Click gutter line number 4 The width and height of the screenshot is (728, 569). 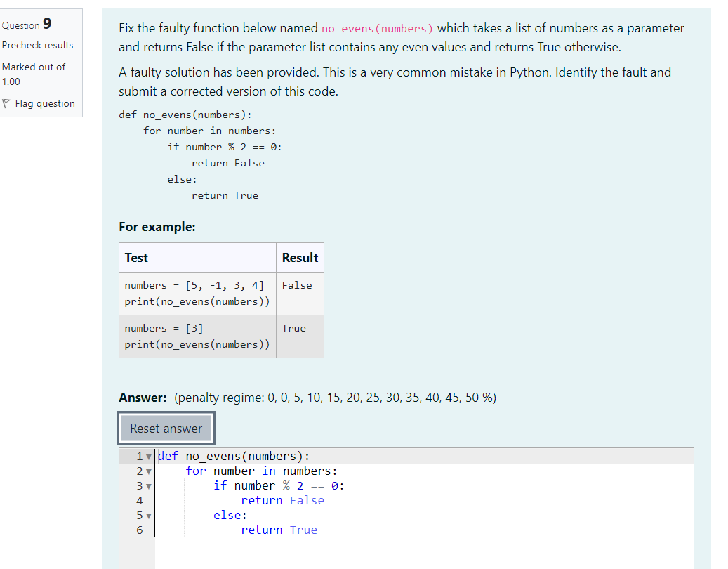[139, 501]
